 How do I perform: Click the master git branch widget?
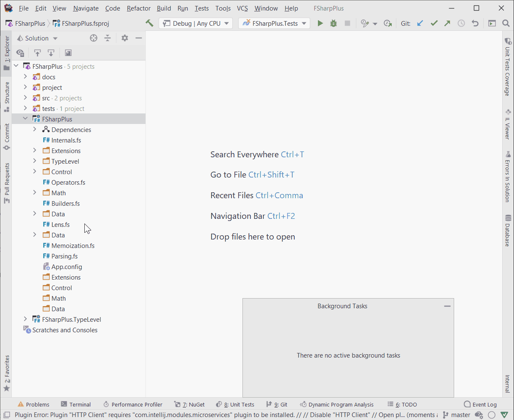(x=456, y=415)
